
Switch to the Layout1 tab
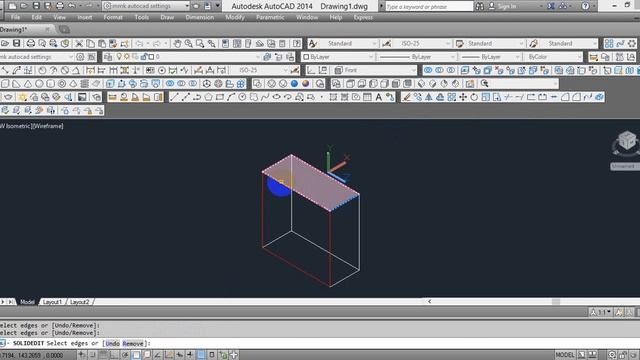point(52,302)
